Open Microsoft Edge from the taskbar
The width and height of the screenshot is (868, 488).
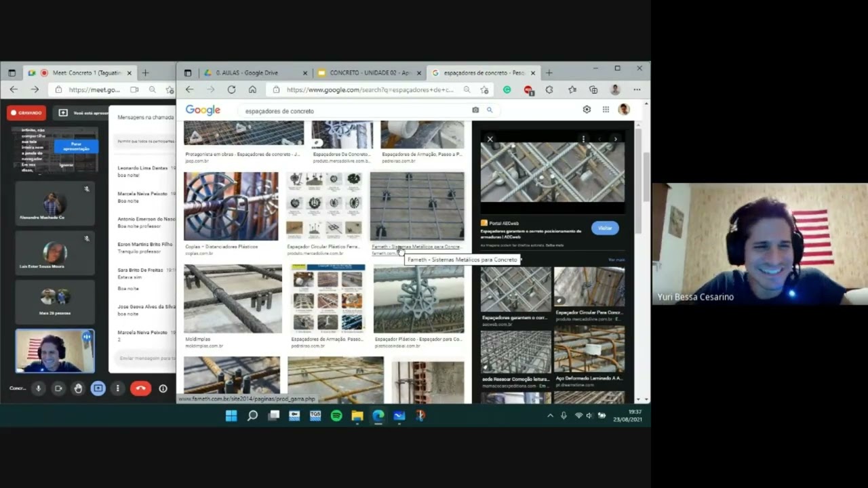[x=378, y=415]
